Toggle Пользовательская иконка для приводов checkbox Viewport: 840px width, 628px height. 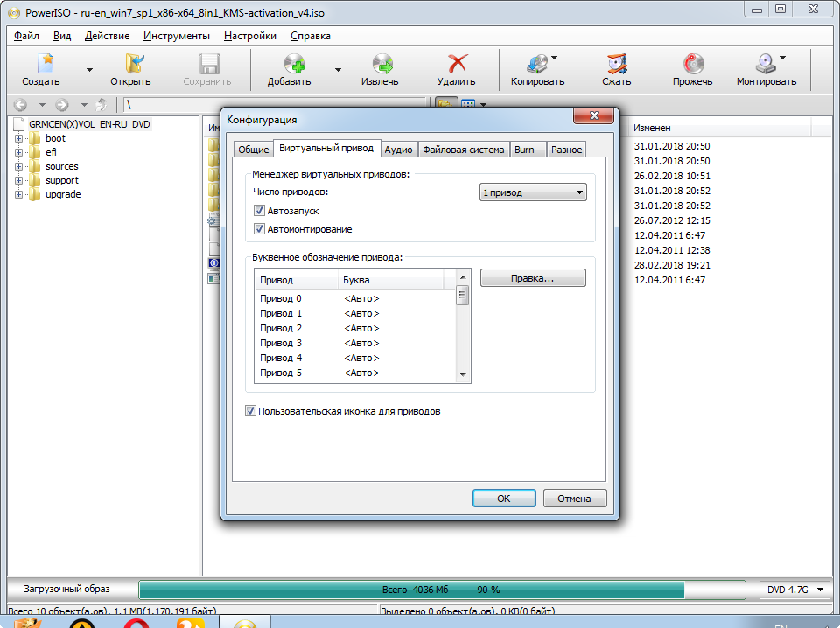pos(250,411)
